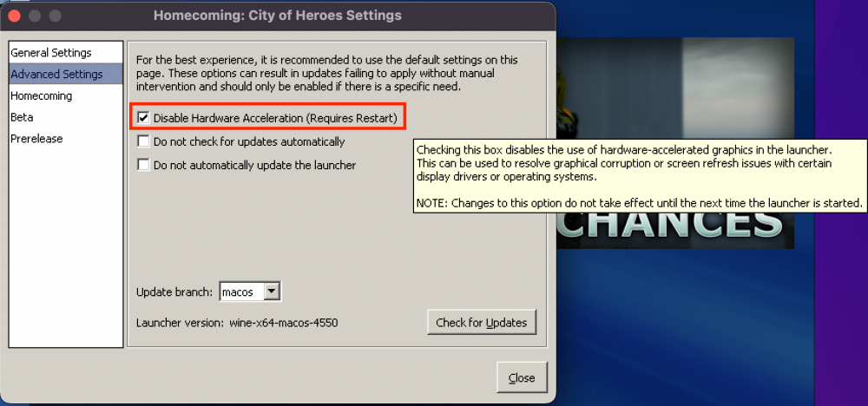Click the yellow hardware acceleration tooltip
Viewport: 868px width, 406px height.
(640, 176)
